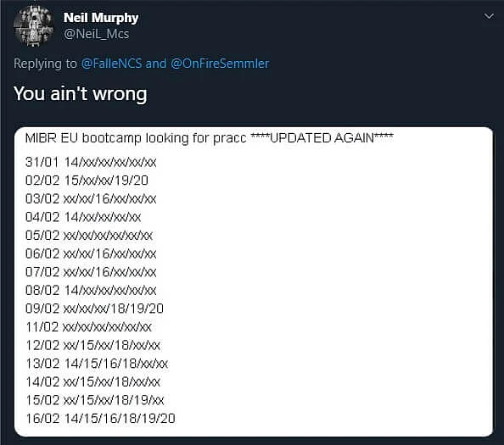
Task: Expand the tweet options chevron
Action: point(489,16)
